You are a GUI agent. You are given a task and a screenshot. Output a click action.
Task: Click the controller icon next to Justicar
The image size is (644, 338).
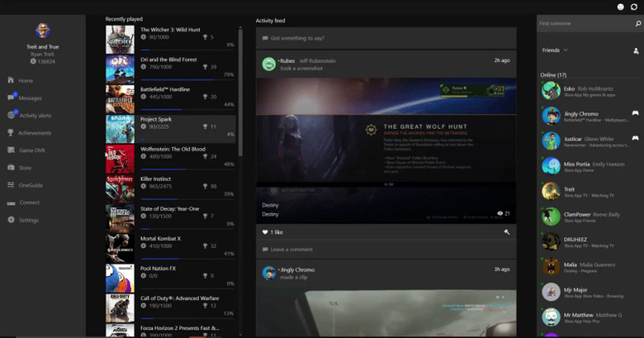click(x=635, y=138)
